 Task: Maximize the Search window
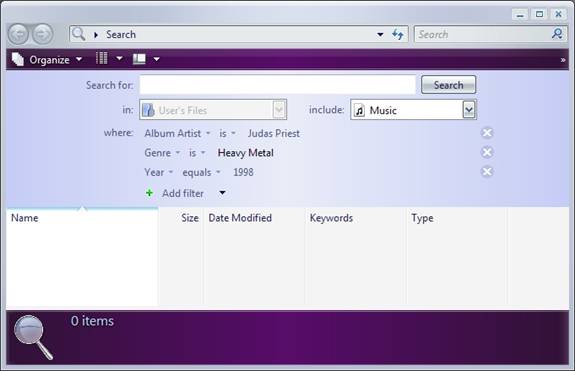pyautogui.click(x=539, y=14)
